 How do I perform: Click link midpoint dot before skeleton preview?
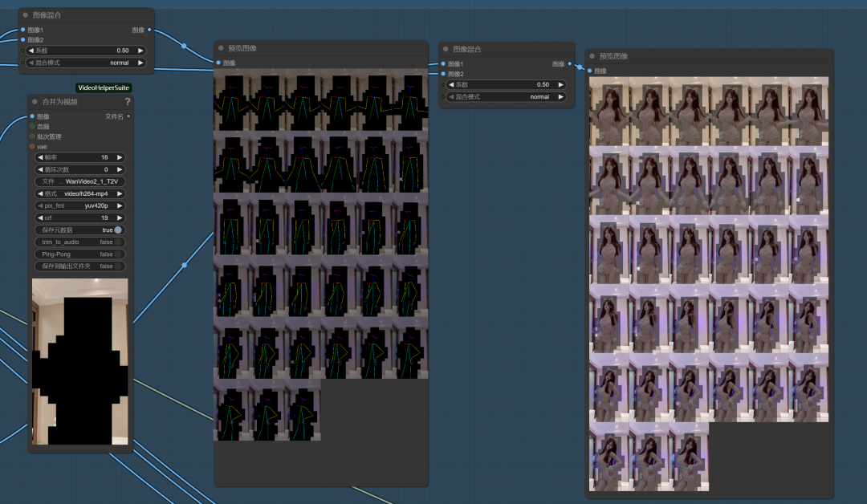pos(184,46)
